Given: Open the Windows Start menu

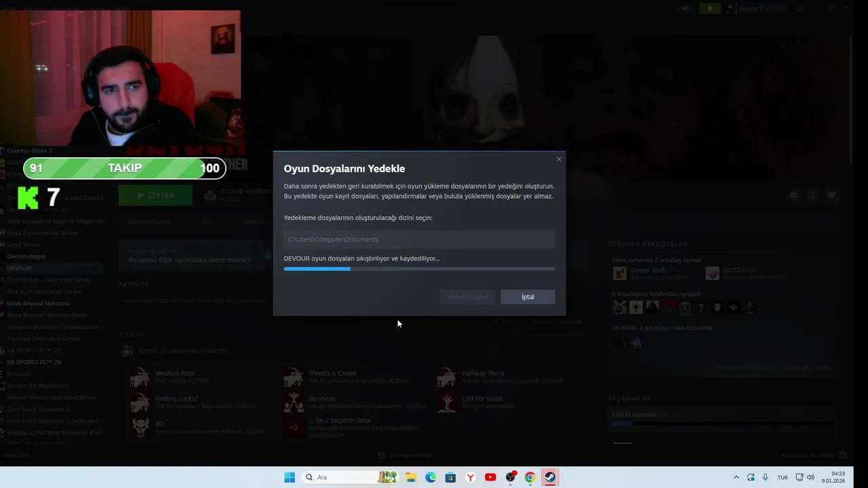Looking at the screenshot, I should click(290, 477).
